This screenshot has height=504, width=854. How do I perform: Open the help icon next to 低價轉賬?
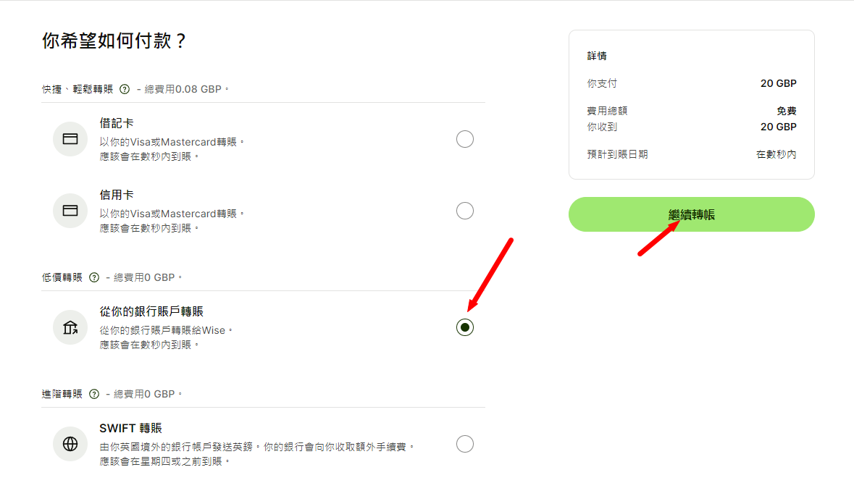(93, 277)
